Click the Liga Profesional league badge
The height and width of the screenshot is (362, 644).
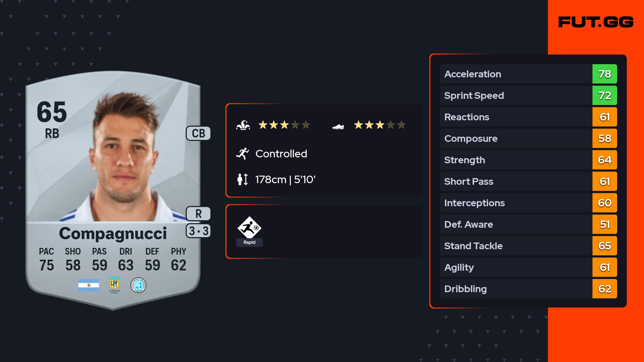pyautogui.click(x=114, y=285)
